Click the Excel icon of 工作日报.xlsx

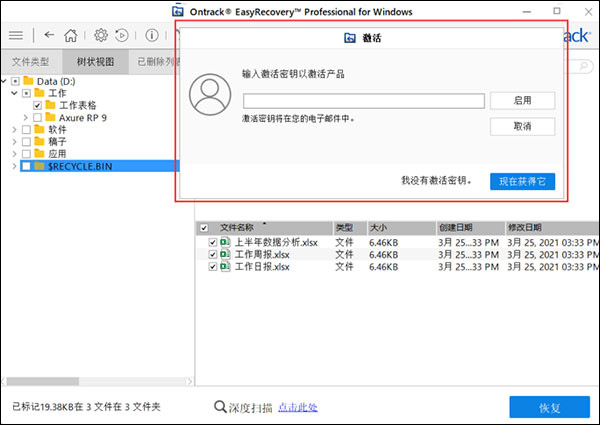(225, 267)
